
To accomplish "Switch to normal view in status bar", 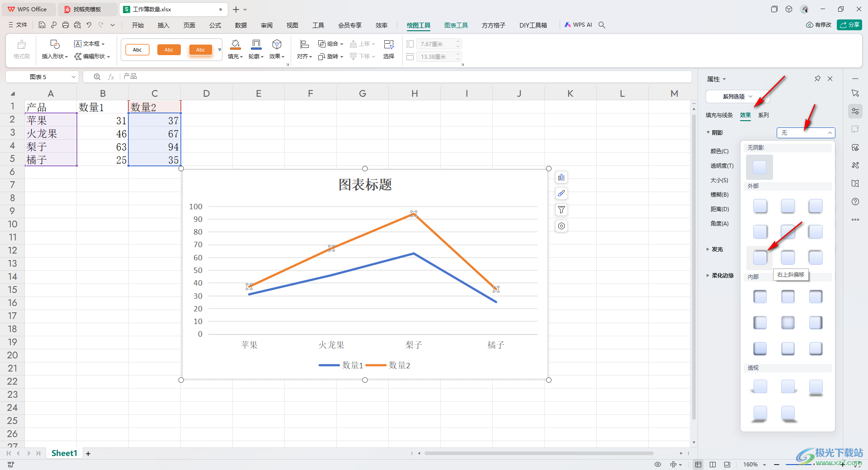I will point(698,465).
